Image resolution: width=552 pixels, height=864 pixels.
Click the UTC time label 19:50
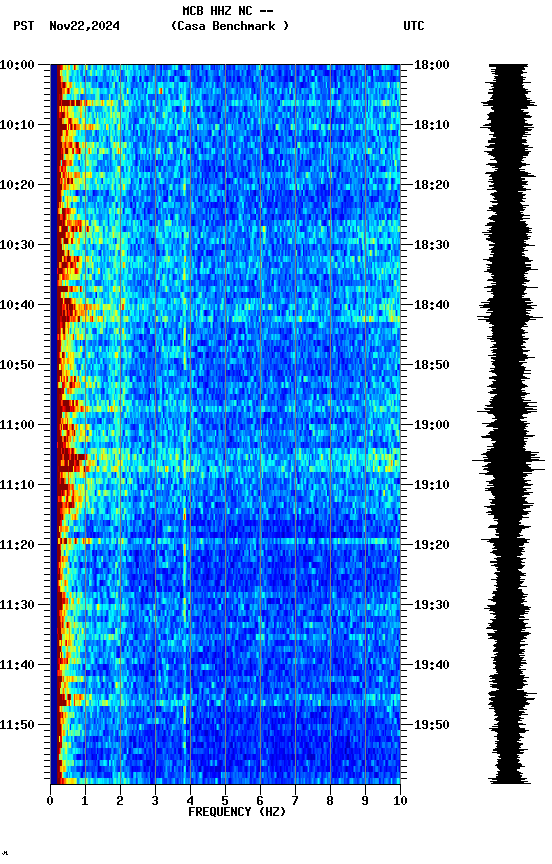[x=432, y=726]
